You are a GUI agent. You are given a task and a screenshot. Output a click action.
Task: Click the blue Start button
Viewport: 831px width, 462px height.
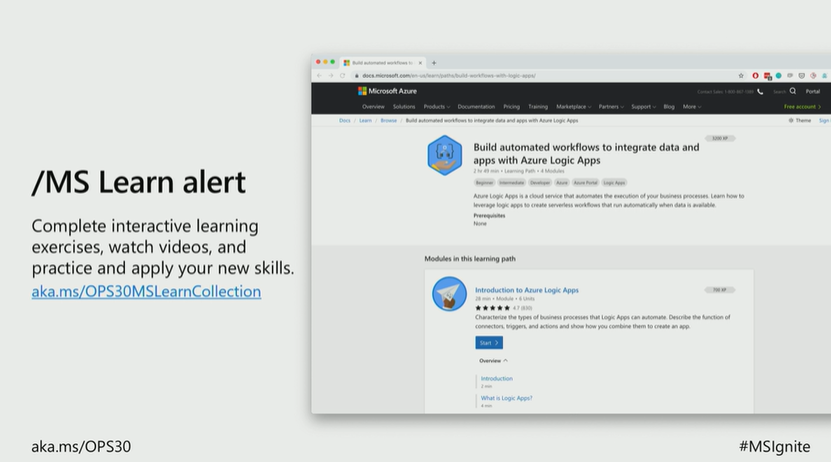(489, 343)
